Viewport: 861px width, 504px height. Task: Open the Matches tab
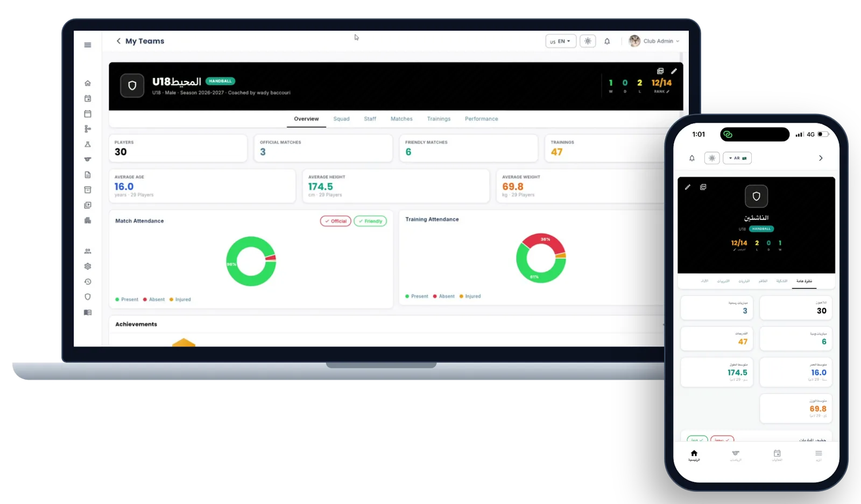pyautogui.click(x=401, y=119)
